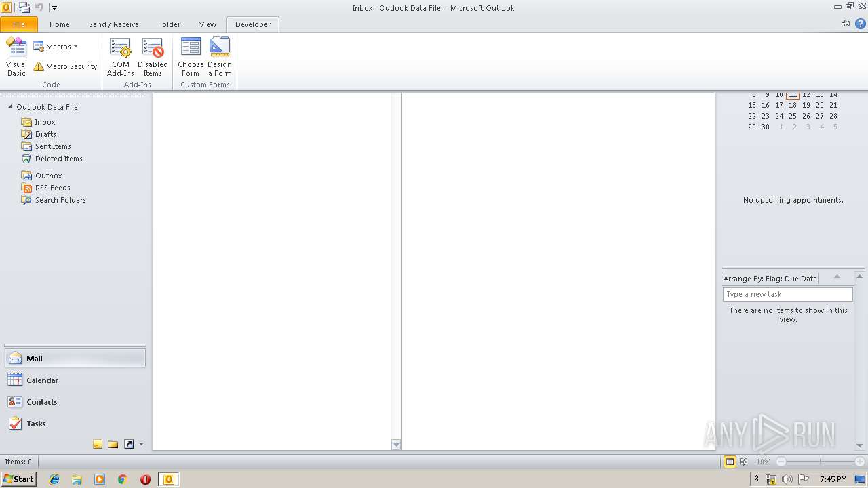
Task: Switch to Mail navigation pane
Action: 75,359
